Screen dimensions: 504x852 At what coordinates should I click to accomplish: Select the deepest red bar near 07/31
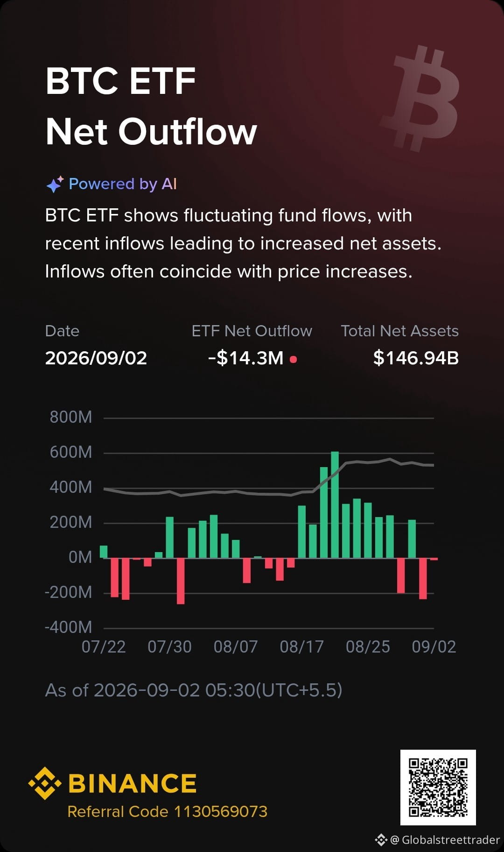pos(181,581)
